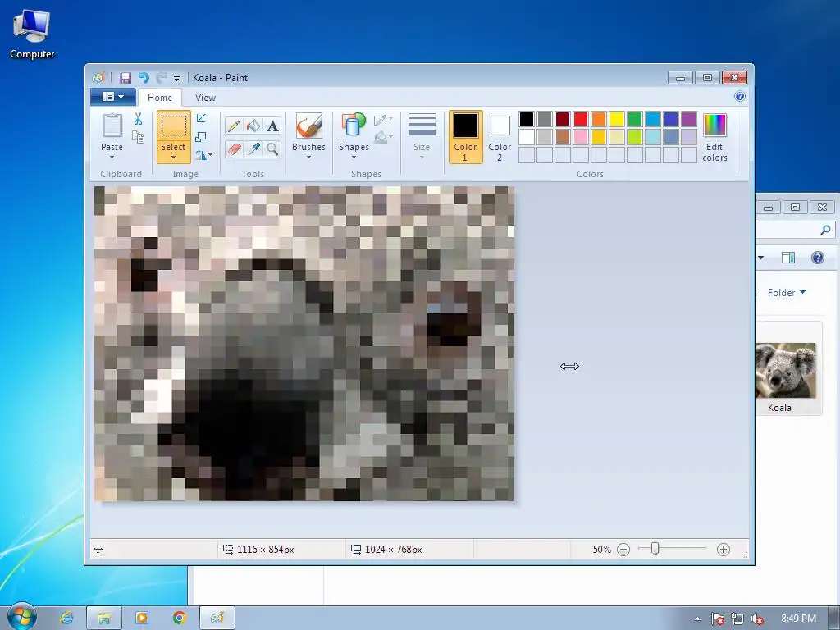Open the Rotate or flip dropdown

point(203,155)
